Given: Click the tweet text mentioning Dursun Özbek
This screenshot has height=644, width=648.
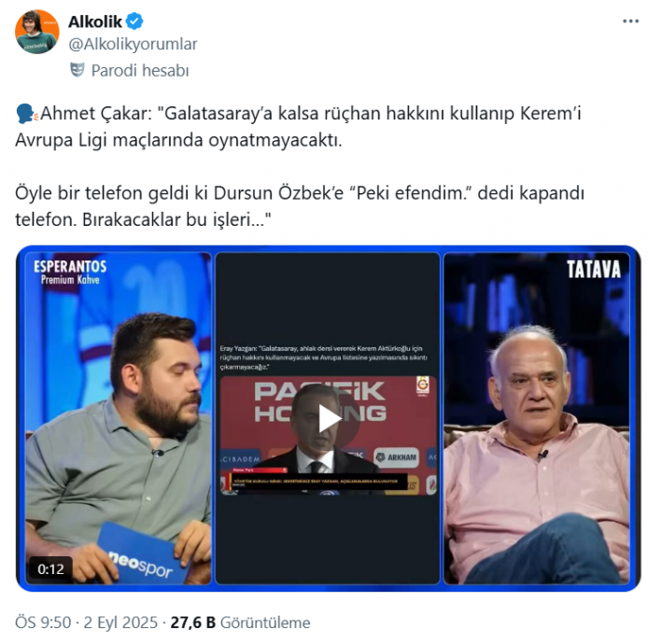Looking at the screenshot, I should [x=300, y=206].
